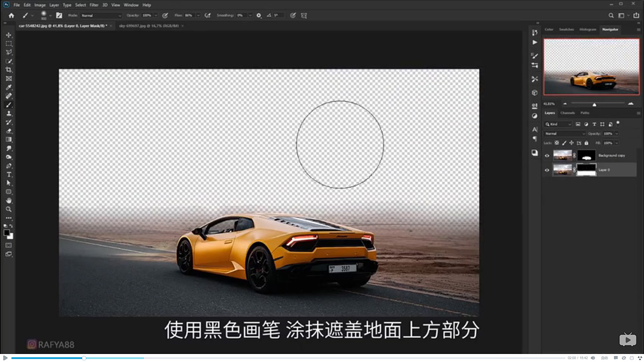This screenshot has height=362, width=644.
Task: Open the Image menu
Action: coord(40,4)
